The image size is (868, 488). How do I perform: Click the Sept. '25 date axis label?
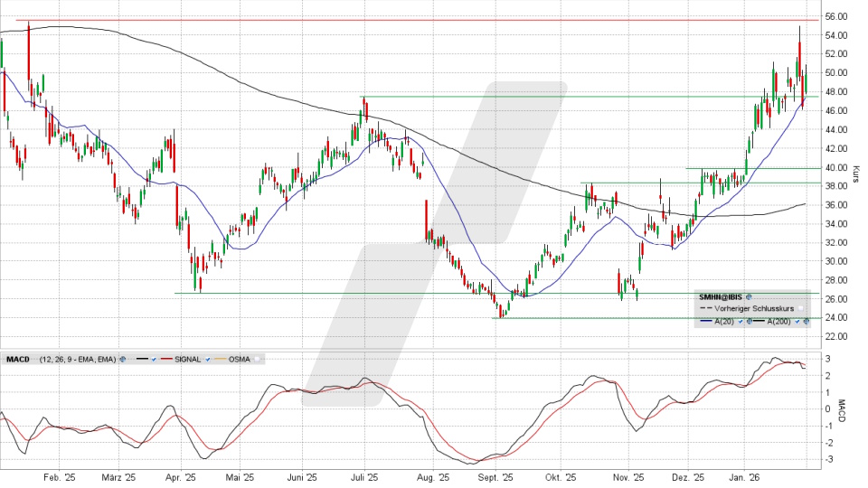coord(495,476)
